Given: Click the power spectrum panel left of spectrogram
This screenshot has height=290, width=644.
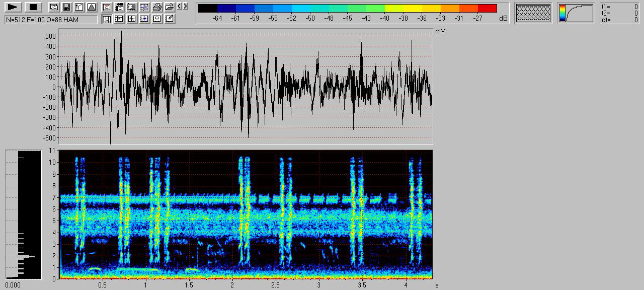Looking at the screenshot, I should click(x=23, y=214).
